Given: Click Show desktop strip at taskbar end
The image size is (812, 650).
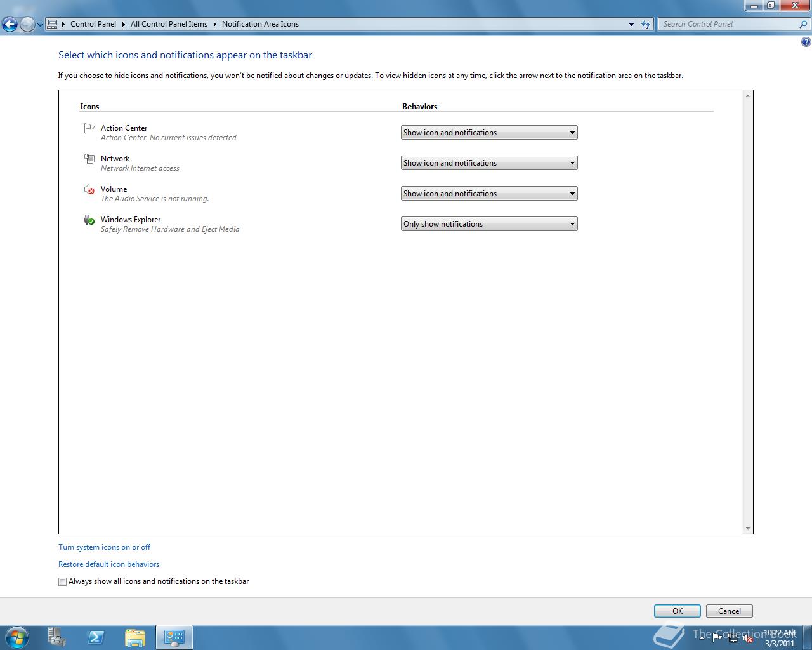Looking at the screenshot, I should click(807, 637).
